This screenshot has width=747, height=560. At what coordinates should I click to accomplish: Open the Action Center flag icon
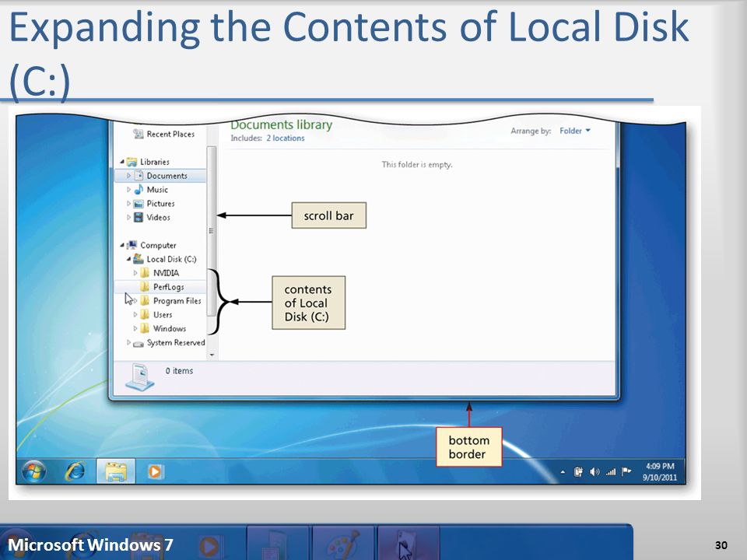tap(626, 471)
